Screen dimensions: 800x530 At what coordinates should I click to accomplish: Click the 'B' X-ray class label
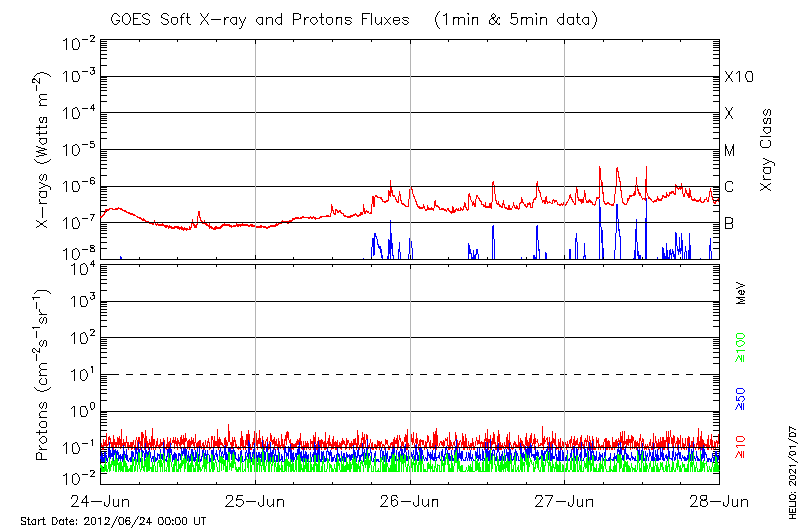(x=729, y=223)
